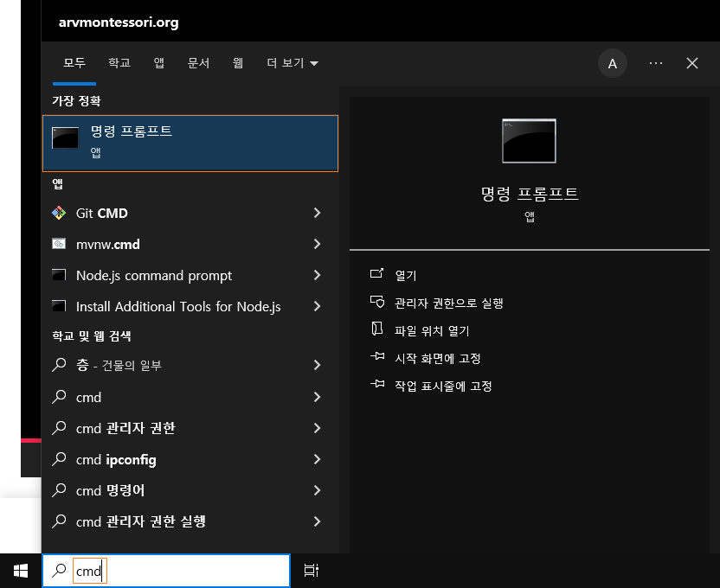Switch to the 문서 tab
The width and height of the screenshot is (720, 588).
click(x=198, y=63)
